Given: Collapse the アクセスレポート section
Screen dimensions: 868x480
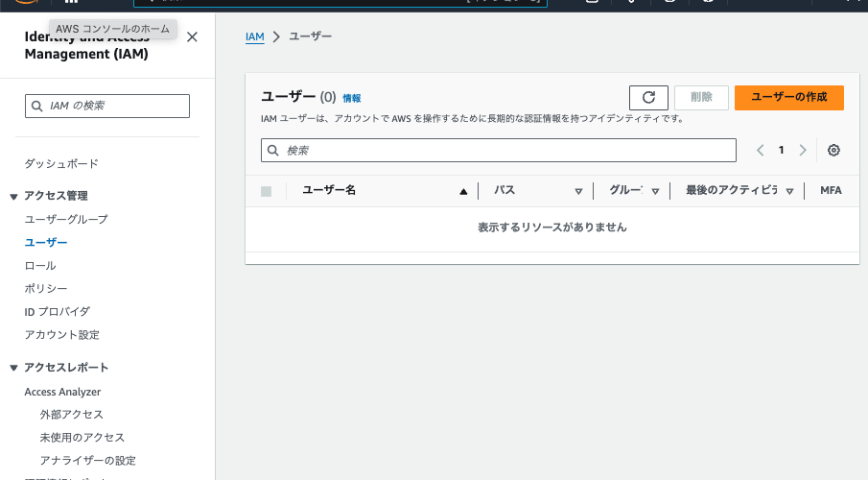Looking at the screenshot, I should point(13,368).
